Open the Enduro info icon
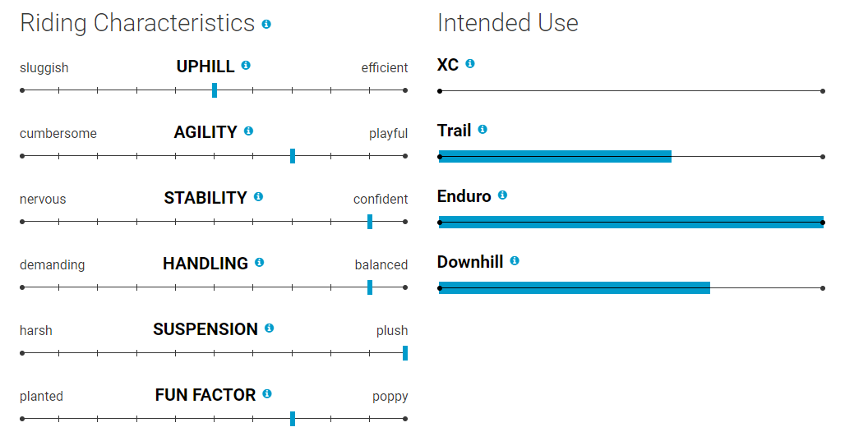This screenshot has width=868, height=441. (502, 195)
